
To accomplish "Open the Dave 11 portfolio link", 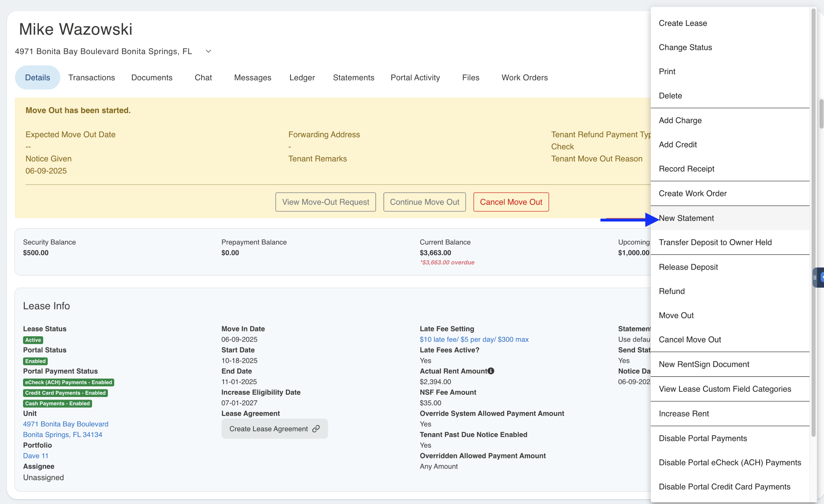I will pos(35,455).
